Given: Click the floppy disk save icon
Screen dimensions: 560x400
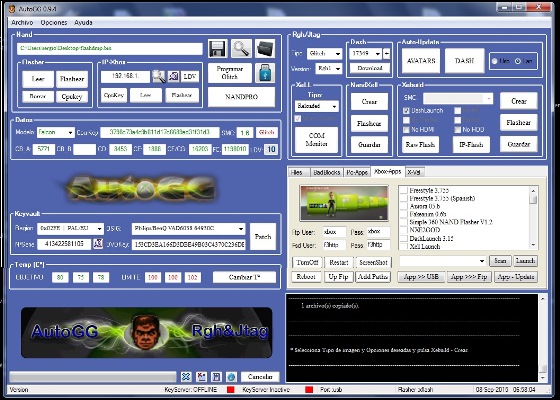Looking at the screenshot, I should (x=217, y=49).
